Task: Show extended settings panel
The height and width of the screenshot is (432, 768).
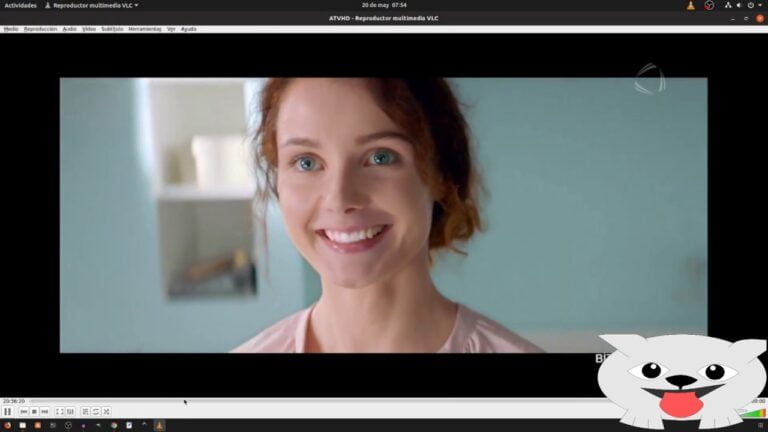Action: 69,411
